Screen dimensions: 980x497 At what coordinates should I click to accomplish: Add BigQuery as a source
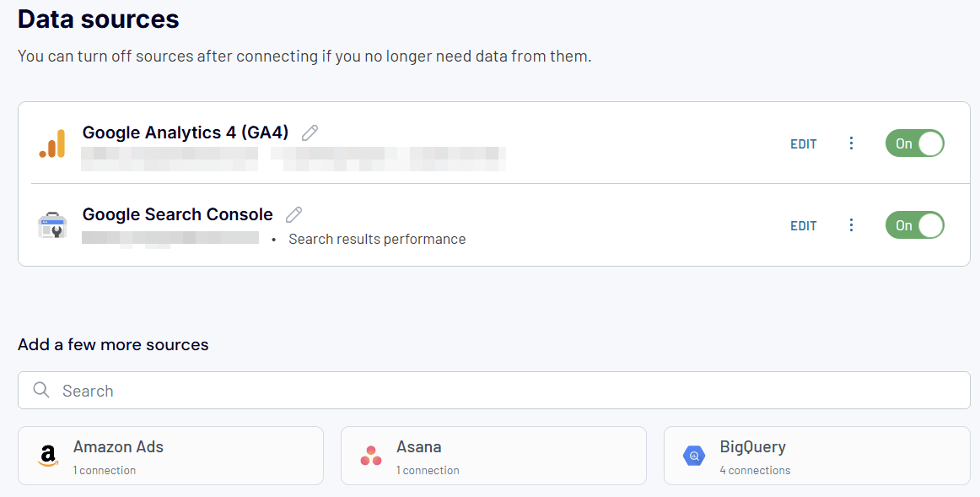click(x=817, y=456)
